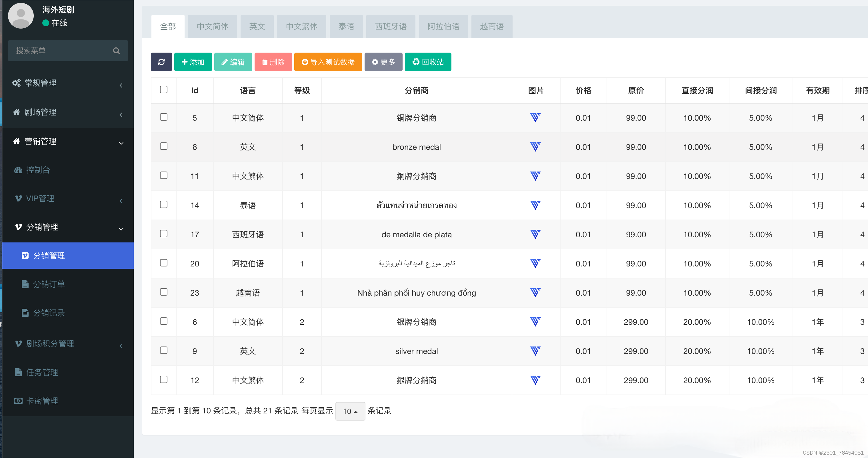Select the 'bronze medal' distributor cell
The image size is (868, 458).
click(417, 147)
